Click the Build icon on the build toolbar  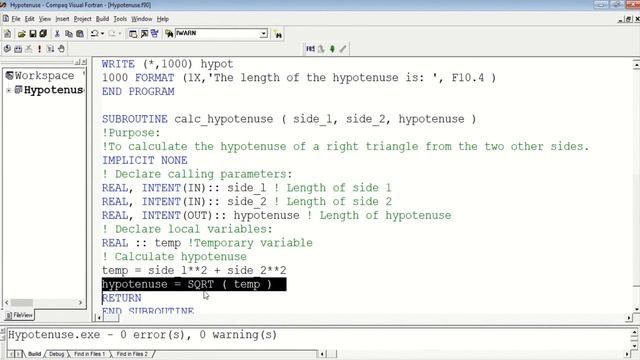18,49
